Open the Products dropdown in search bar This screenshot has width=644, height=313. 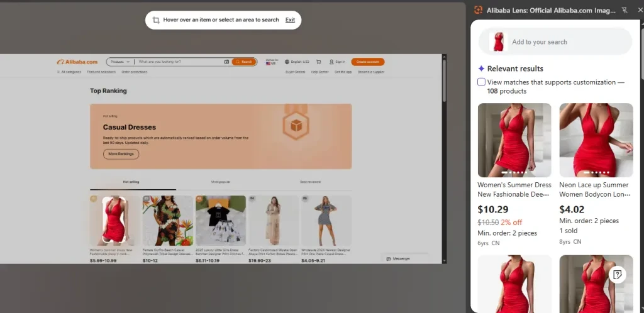coord(120,62)
